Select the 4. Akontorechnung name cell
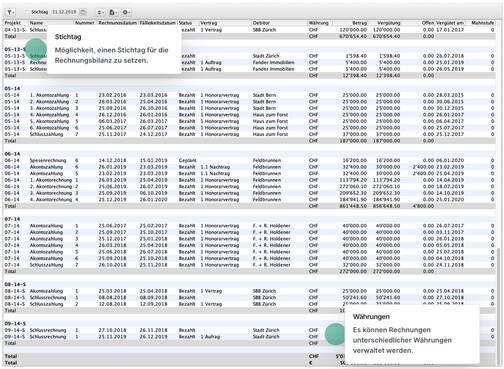The width and height of the screenshot is (504, 369). [x=51, y=200]
